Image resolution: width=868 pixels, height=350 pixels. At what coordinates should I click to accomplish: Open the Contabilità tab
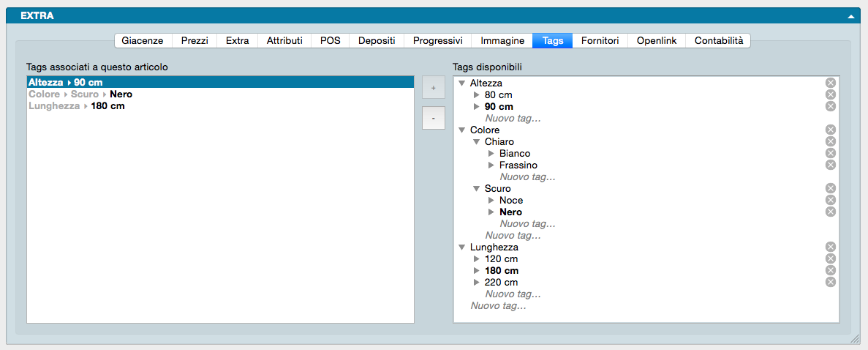click(718, 41)
